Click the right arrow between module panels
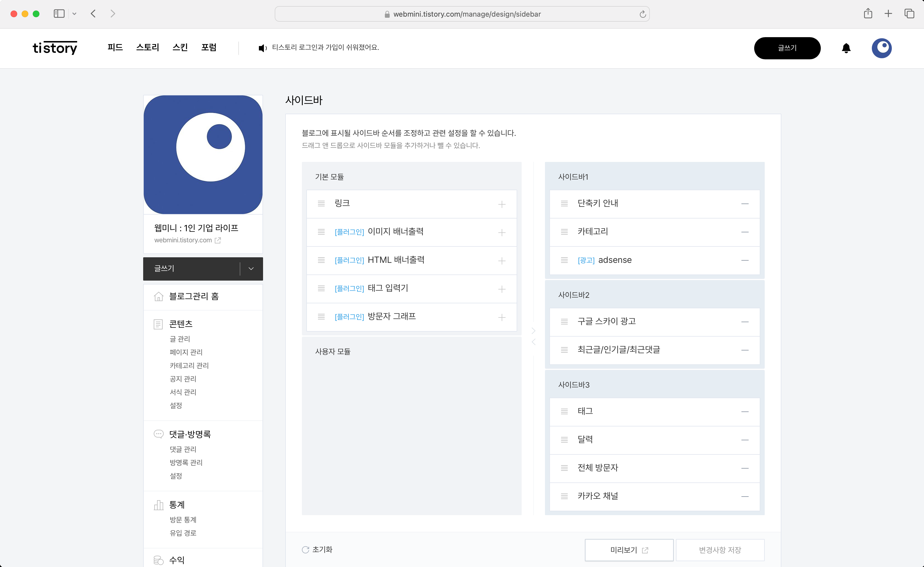This screenshot has height=567, width=924. click(533, 331)
